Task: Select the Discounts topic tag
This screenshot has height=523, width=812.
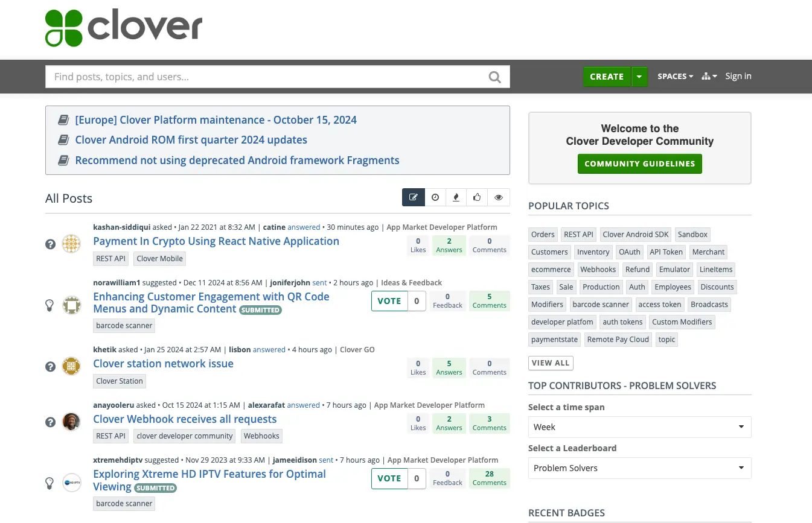Action: point(717,287)
